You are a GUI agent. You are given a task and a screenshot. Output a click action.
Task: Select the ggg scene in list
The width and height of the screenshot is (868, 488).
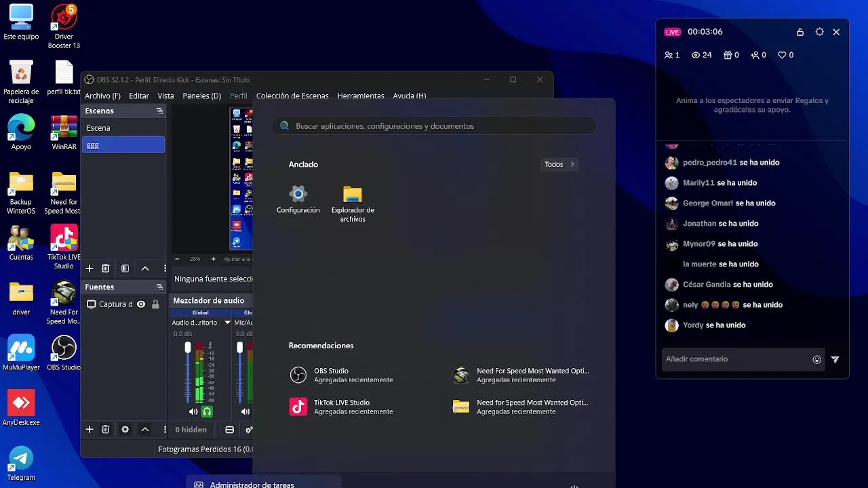click(123, 145)
